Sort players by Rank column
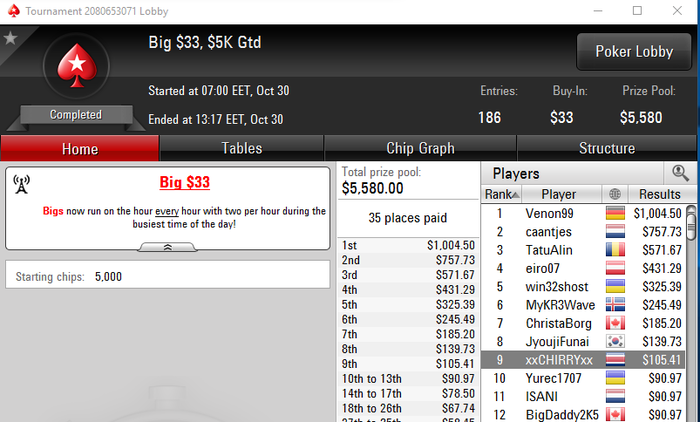This screenshot has width=700, height=422. pos(501,194)
